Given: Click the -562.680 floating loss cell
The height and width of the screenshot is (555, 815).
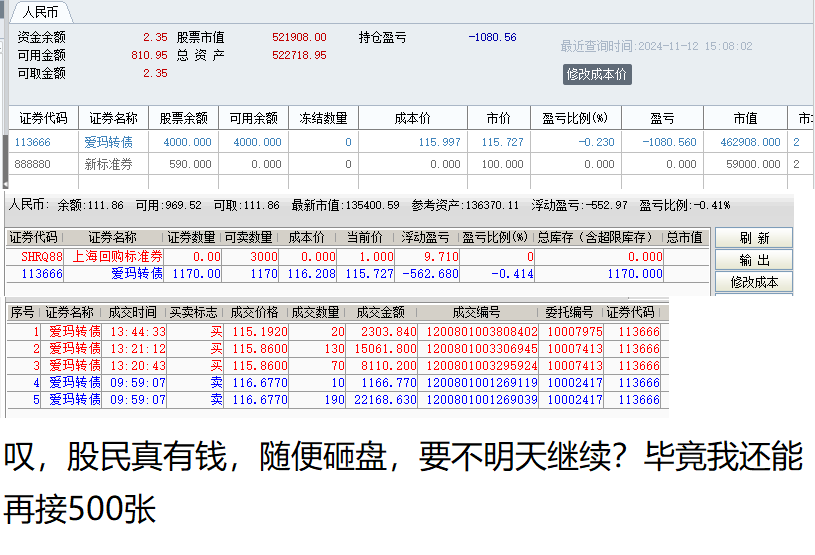Looking at the screenshot, I should point(429,274).
